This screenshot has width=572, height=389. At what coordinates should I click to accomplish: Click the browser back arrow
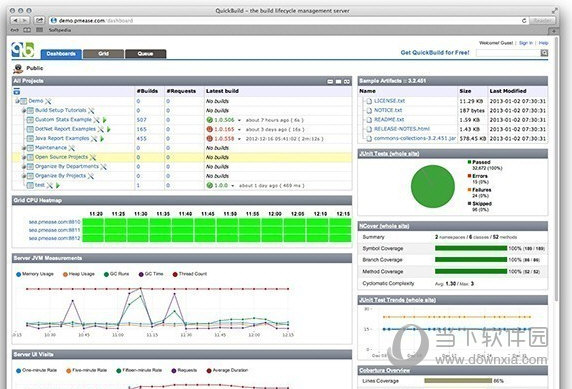[15, 20]
